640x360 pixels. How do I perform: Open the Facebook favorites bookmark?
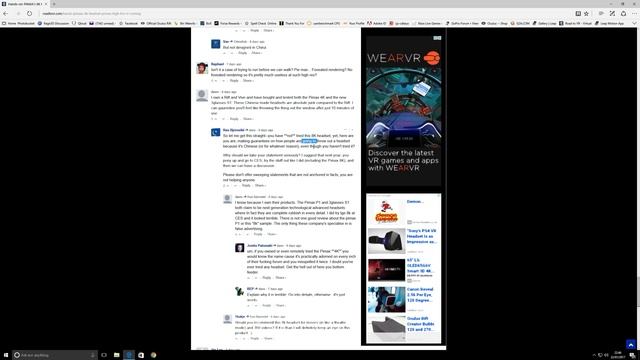click(x=129, y=23)
